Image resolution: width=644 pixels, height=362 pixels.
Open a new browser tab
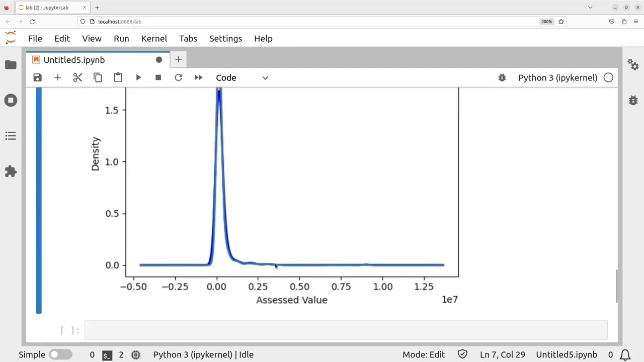coord(97,8)
